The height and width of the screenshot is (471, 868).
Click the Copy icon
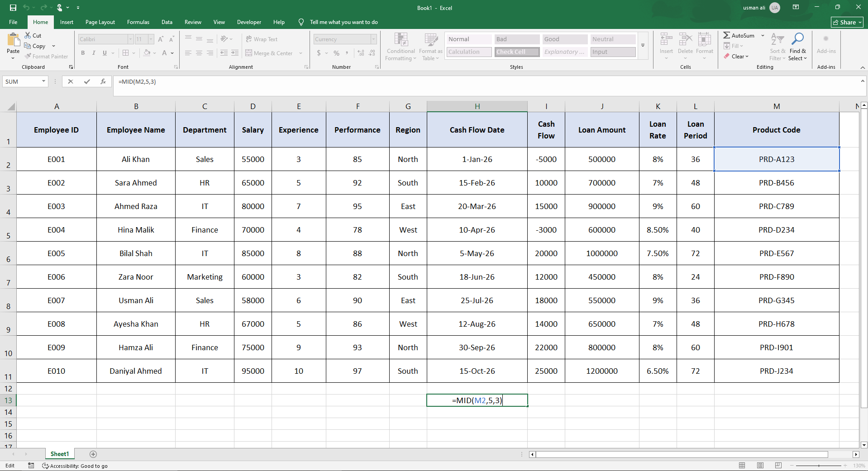pyautogui.click(x=28, y=46)
